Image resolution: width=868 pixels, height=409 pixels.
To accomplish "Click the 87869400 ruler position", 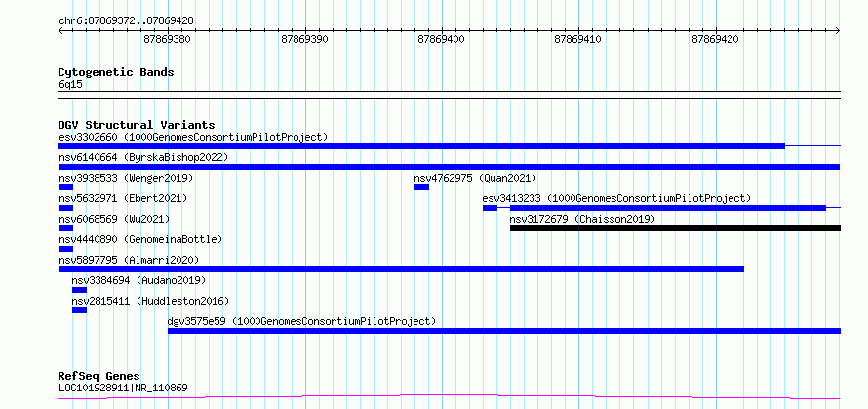I will click(x=441, y=39).
